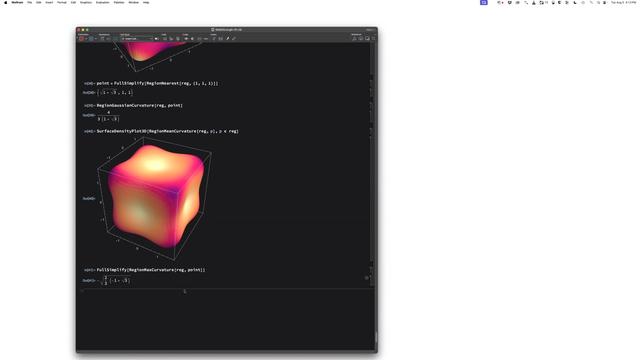Open the cell style dropdown in toolbar
640x360 pixels.
coord(137,38)
